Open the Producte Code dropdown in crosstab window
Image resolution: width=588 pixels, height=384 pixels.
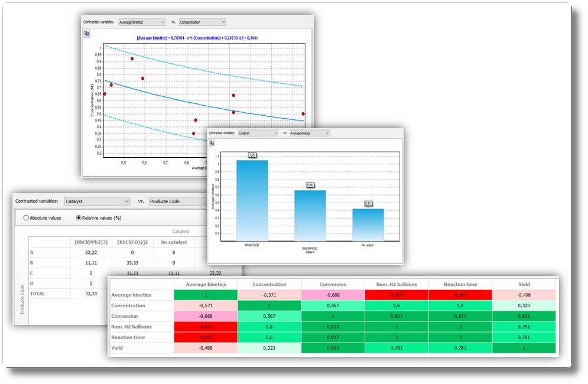coord(178,201)
